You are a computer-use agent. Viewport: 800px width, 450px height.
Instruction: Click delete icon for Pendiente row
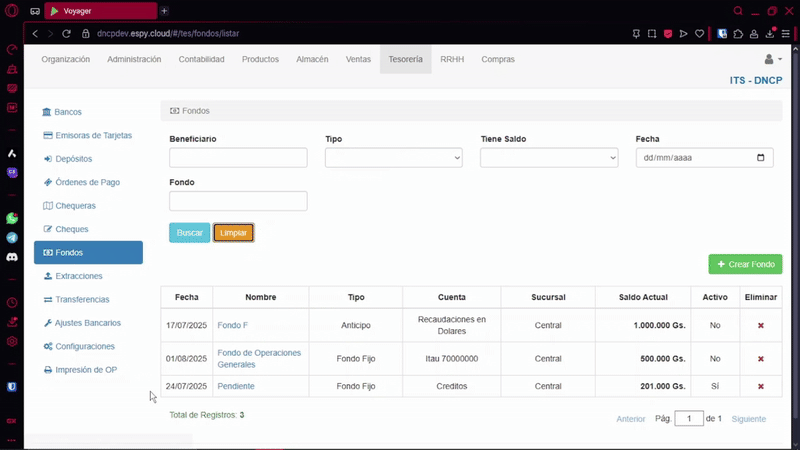760,386
